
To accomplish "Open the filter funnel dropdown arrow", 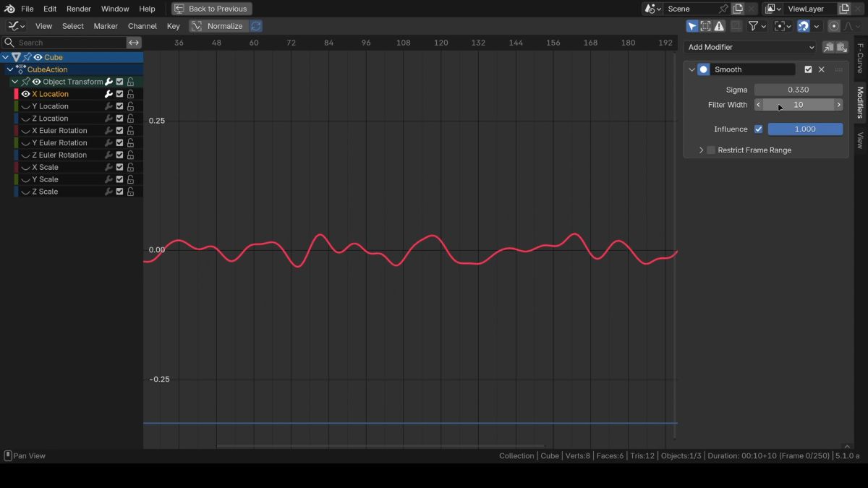I will coord(765,26).
